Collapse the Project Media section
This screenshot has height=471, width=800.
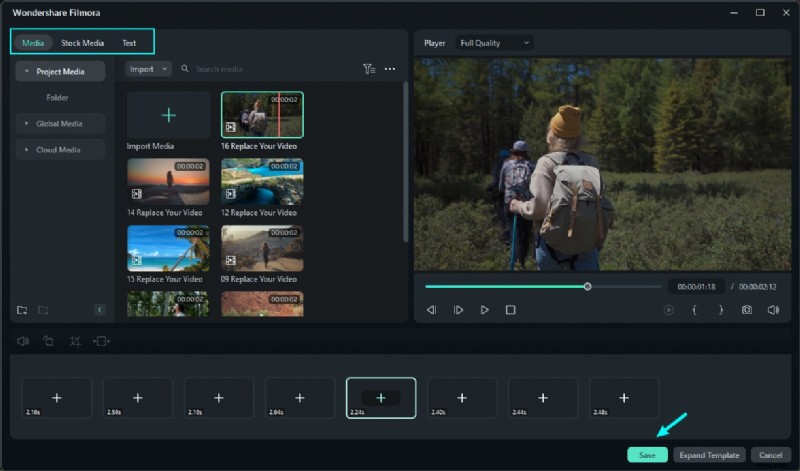tap(27, 71)
